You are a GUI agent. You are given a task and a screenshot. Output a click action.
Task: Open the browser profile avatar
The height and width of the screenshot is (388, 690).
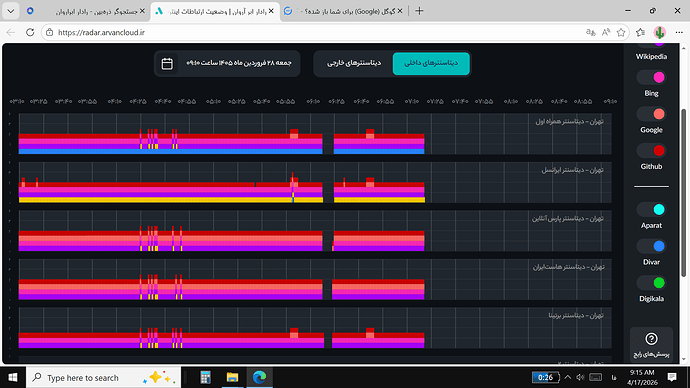(x=659, y=32)
